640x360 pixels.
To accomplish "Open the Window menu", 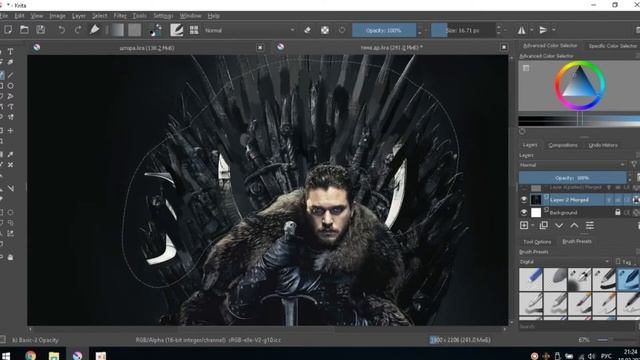I will [x=190, y=16].
